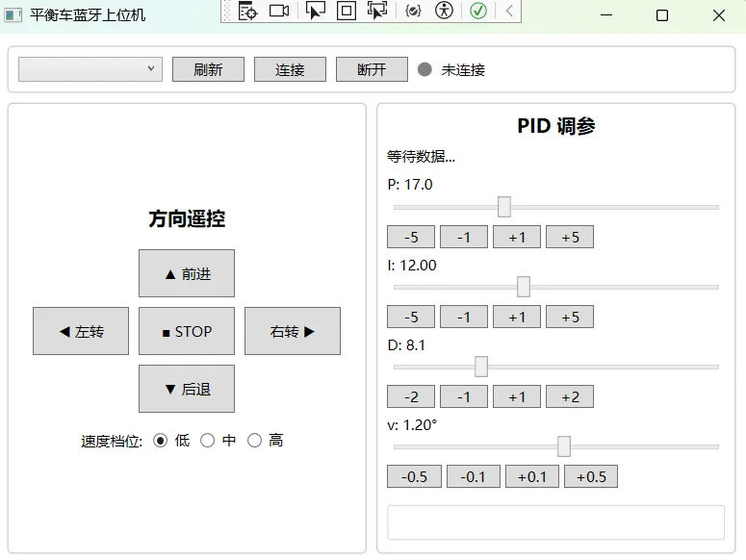
Task: Click the 右转 ▶ turn right button
Action: tap(293, 331)
